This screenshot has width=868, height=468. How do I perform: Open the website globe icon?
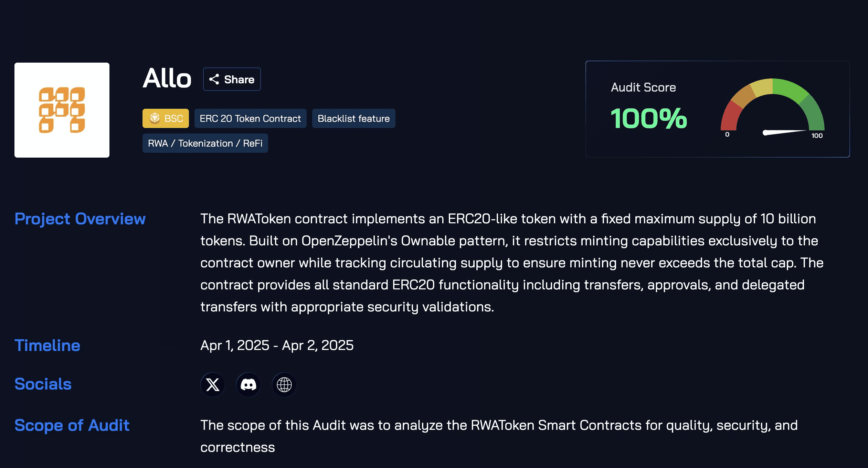click(x=284, y=384)
